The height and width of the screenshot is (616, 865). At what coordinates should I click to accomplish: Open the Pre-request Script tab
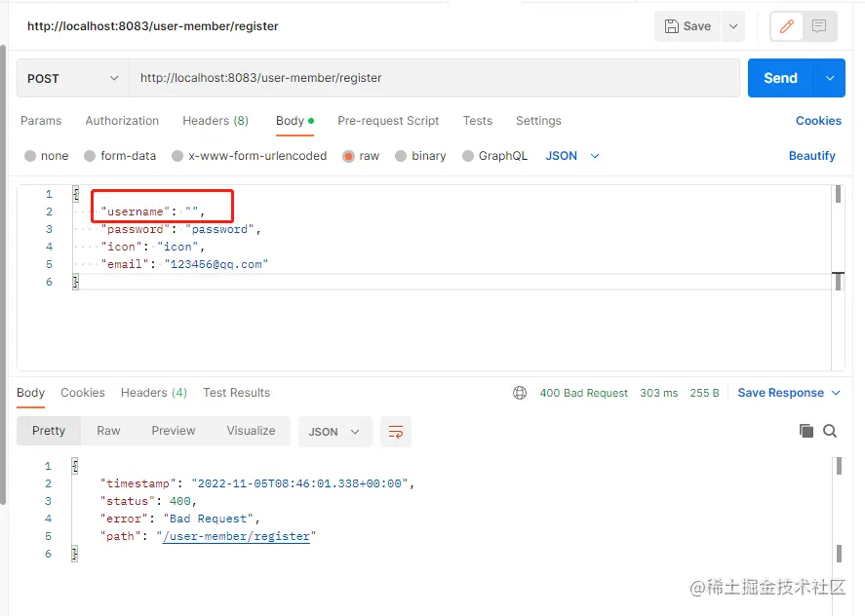click(x=388, y=121)
